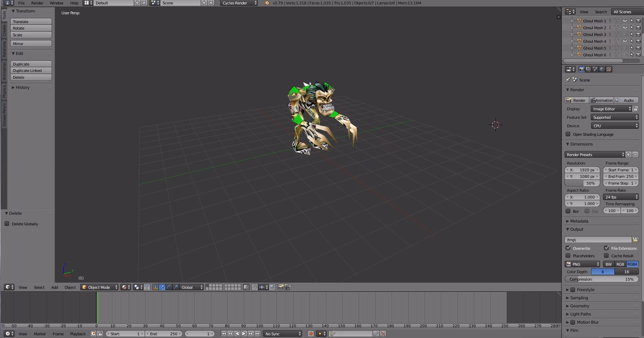Open the PNG file format dropdown
The image size is (644, 338).
pos(583,264)
